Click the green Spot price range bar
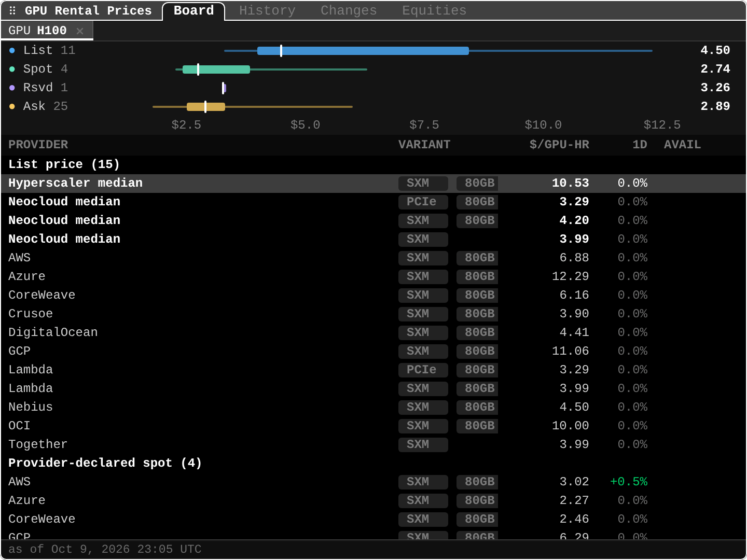Viewport: 747px width, 560px height. pos(216,69)
